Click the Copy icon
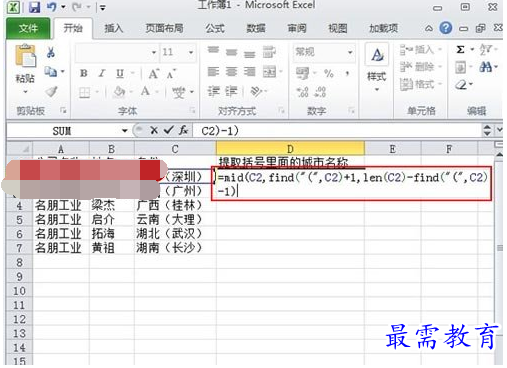Image resolution: width=507 pixels, height=368 pixels. point(51,71)
